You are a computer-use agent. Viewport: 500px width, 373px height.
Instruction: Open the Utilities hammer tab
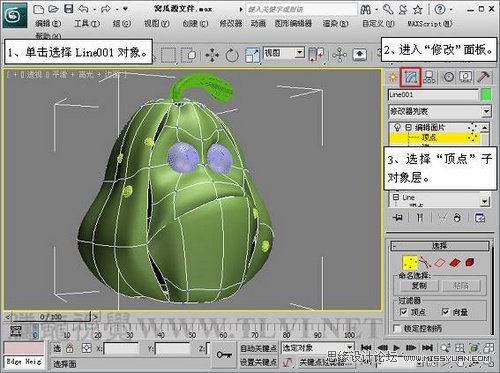pyautogui.click(x=483, y=77)
